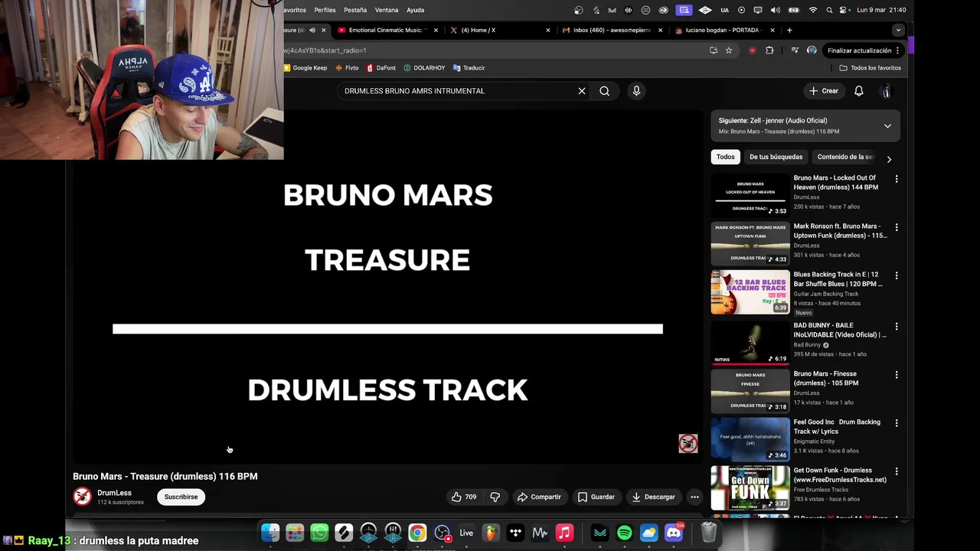Click the Compartir share button
Image resolution: width=980 pixels, height=551 pixels.
click(539, 497)
